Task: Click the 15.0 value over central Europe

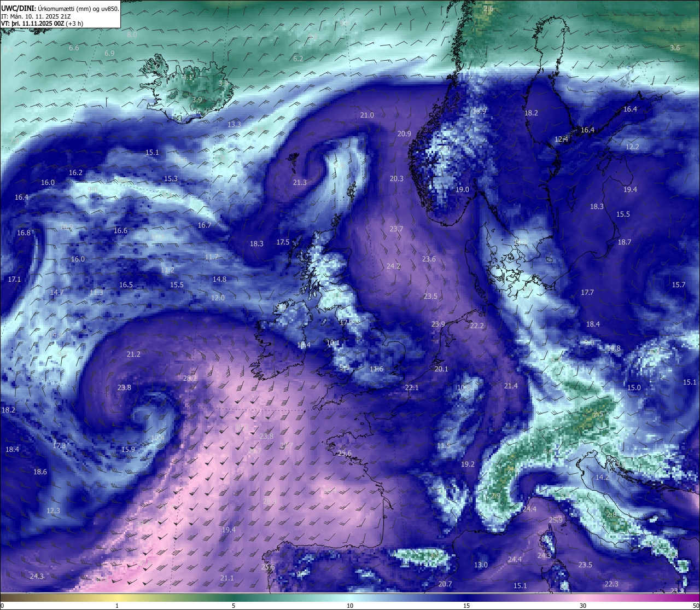Action: click(x=634, y=388)
